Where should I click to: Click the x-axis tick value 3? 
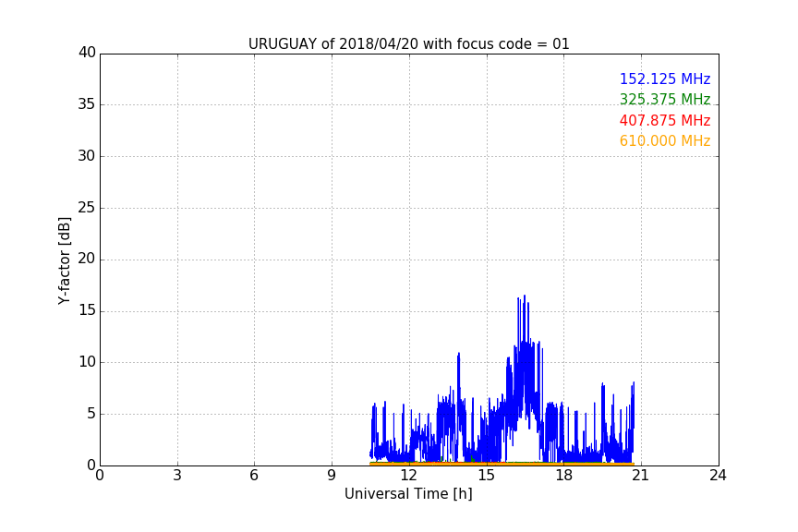click(177, 476)
